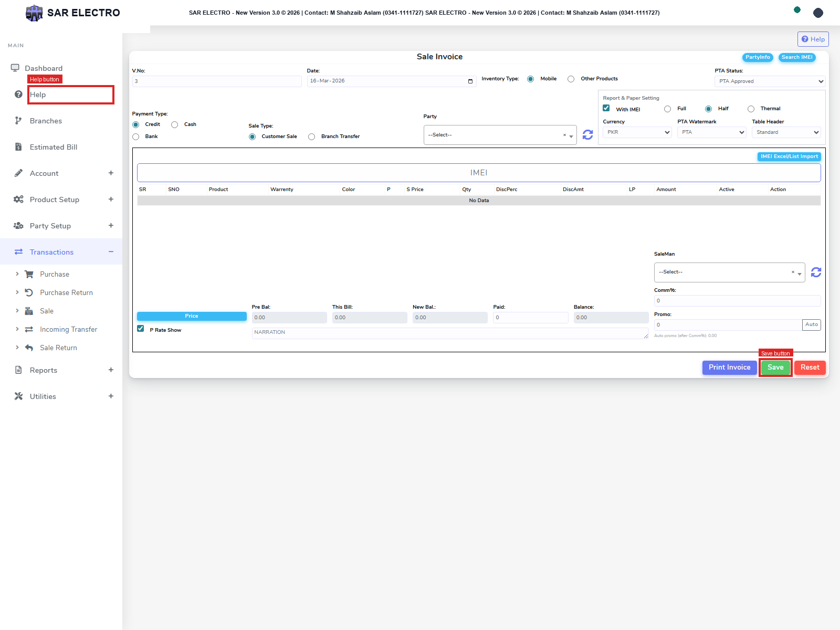Open the Party select dropdown
The width and height of the screenshot is (840, 630).
click(x=500, y=135)
